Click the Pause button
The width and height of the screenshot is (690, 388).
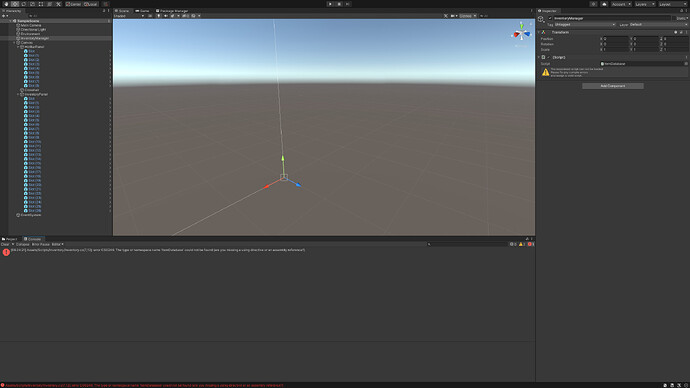click(x=339, y=4)
